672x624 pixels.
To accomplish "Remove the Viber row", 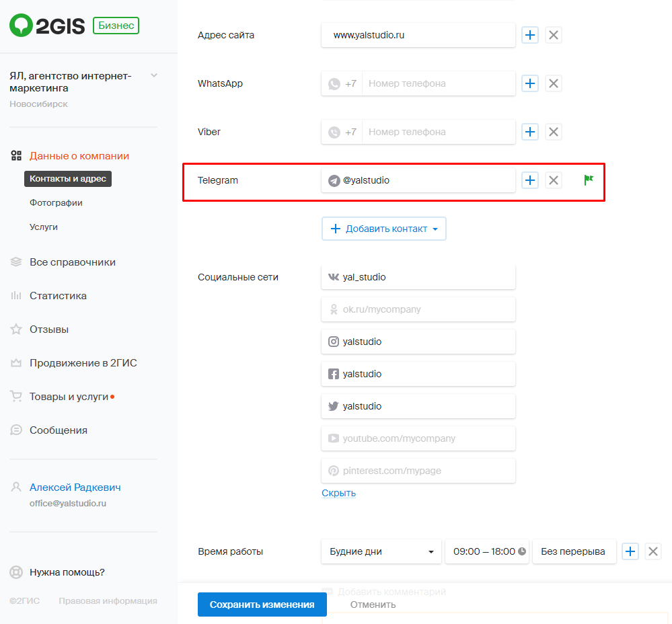I will 554,132.
